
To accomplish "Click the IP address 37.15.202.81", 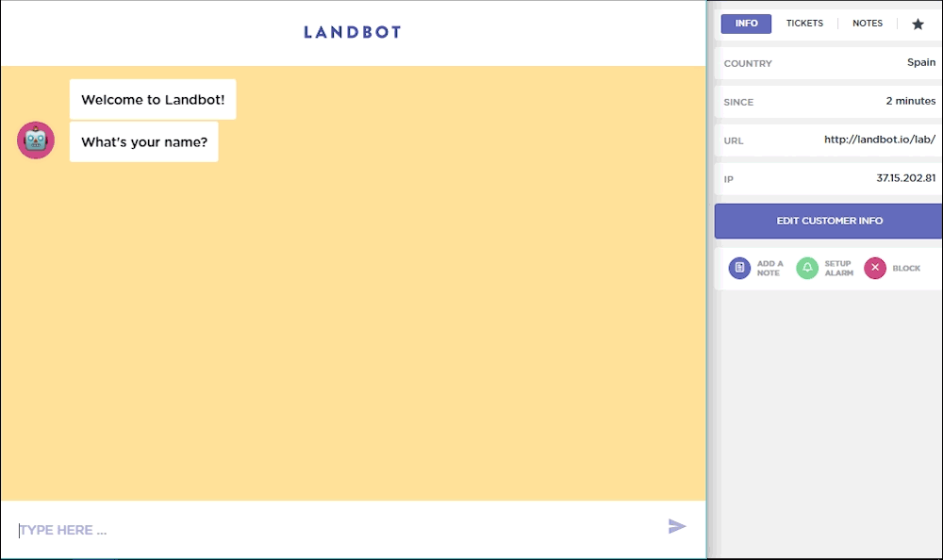I will point(905,178).
